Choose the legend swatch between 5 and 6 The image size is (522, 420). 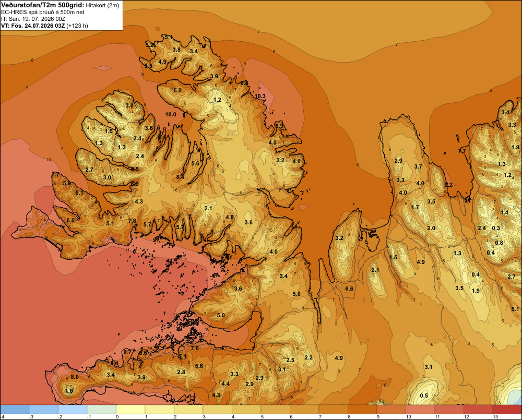point(275,410)
